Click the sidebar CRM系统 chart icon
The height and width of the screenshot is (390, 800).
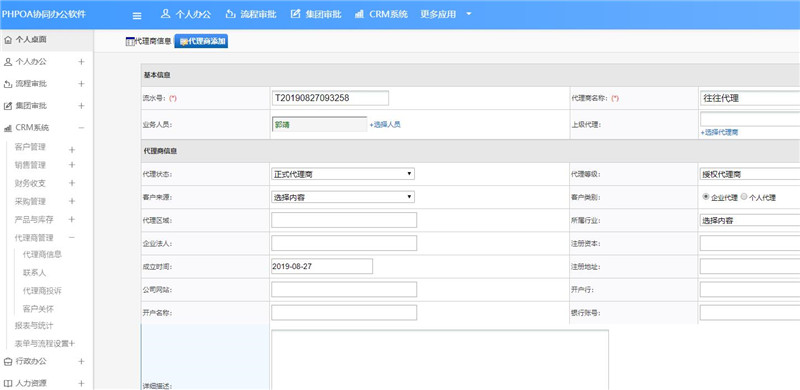(8, 128)
